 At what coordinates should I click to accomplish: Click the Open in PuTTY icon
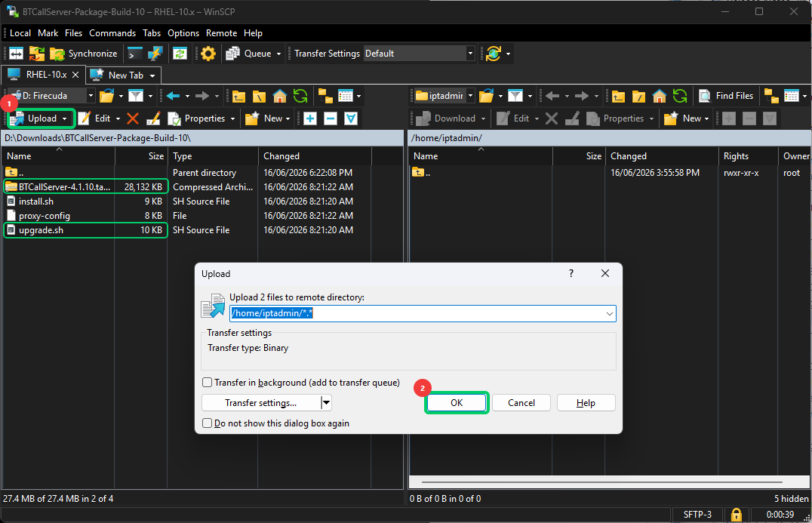(x=155, y=54)
